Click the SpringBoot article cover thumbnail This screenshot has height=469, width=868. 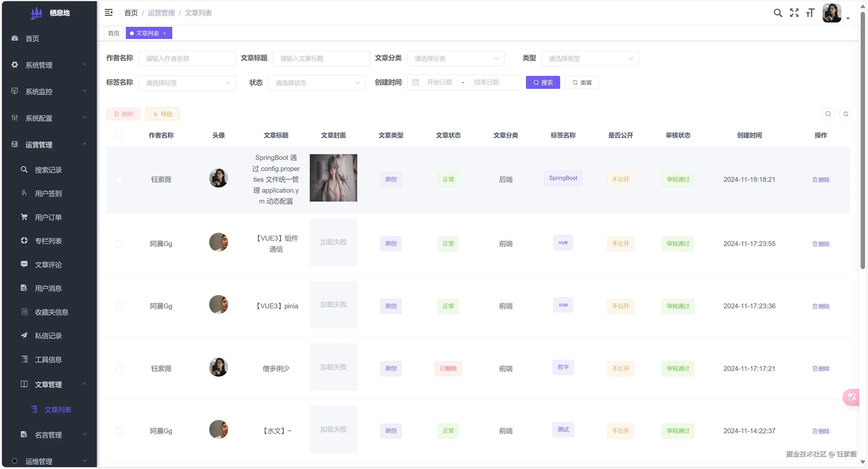point(333,178)
